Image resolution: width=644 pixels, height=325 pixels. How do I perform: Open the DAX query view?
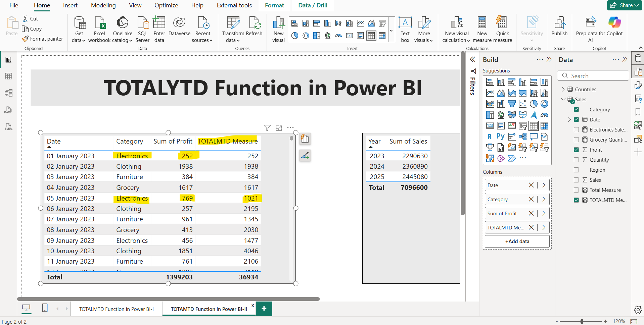pos(8,110)
